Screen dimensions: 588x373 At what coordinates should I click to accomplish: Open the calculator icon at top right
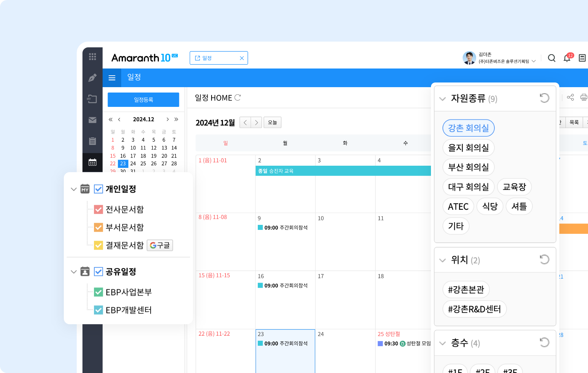point(582,58)
